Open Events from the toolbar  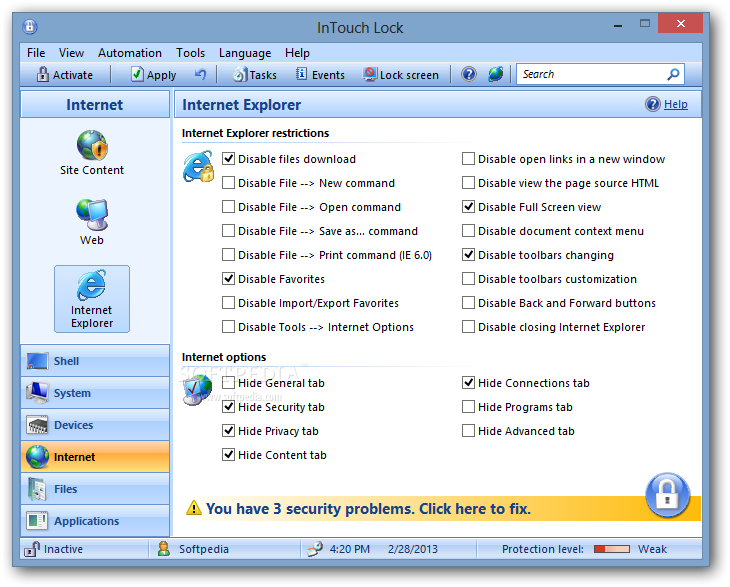coord(320,74)
